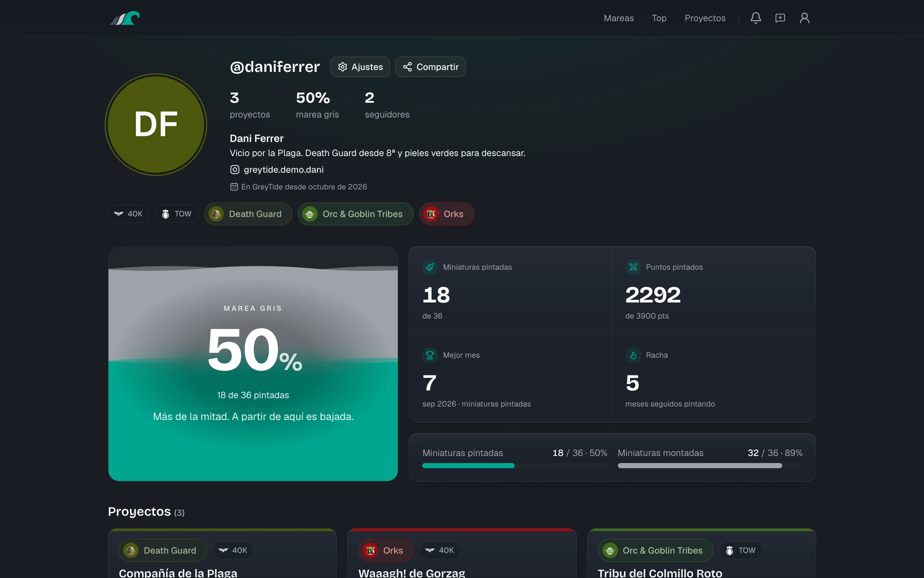Click the Miniaturas pintadas progress bar
Screen dimensions: 924x578
pyautogui.click(x=515, y=466)
